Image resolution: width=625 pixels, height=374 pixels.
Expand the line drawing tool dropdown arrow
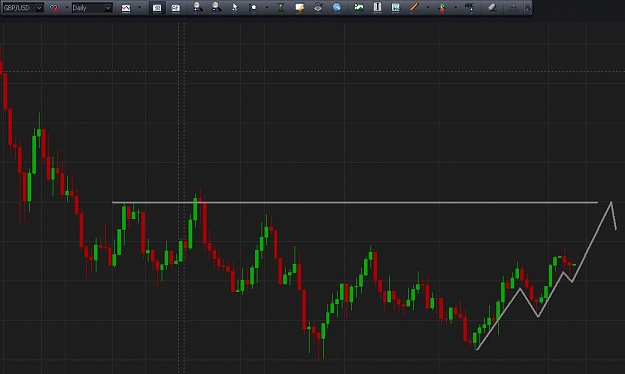[428, 7]
